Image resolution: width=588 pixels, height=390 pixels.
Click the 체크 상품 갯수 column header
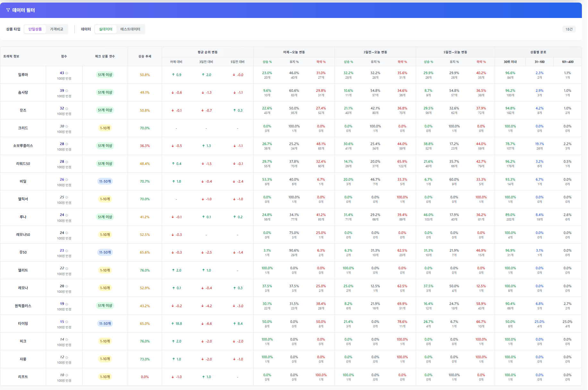tap(105, 56)
